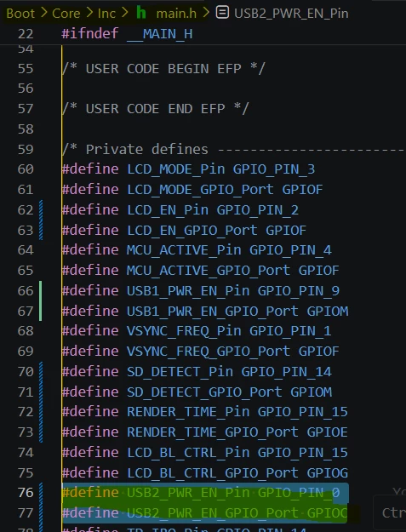Click the main.h breadcrumb file
The image size is (406, 532).
click(176, 14)
